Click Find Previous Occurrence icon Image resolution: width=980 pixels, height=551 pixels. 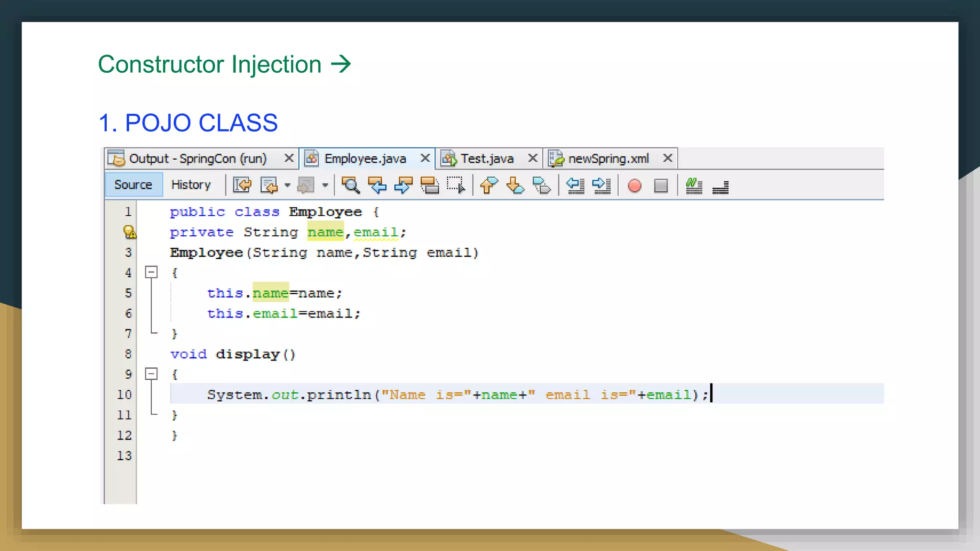coord(377,185)
